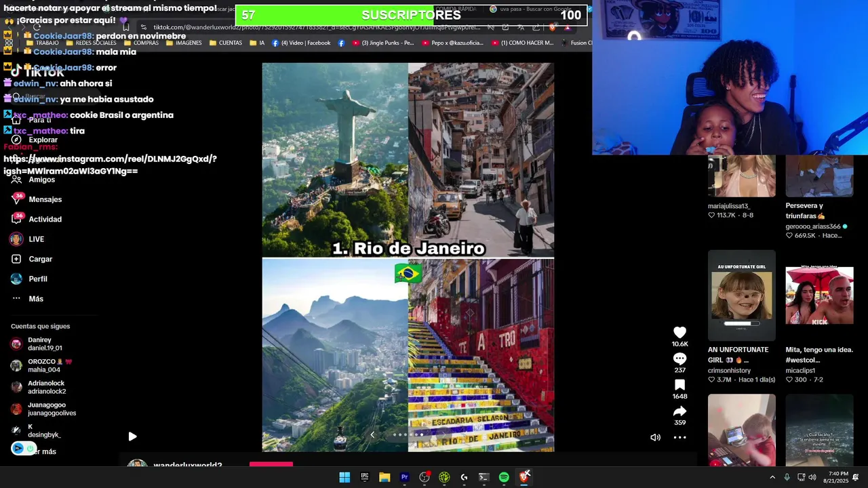Save post using the bookmark icon
The height and width of the screenshot is (488, 868).
(x=679, y=385)
